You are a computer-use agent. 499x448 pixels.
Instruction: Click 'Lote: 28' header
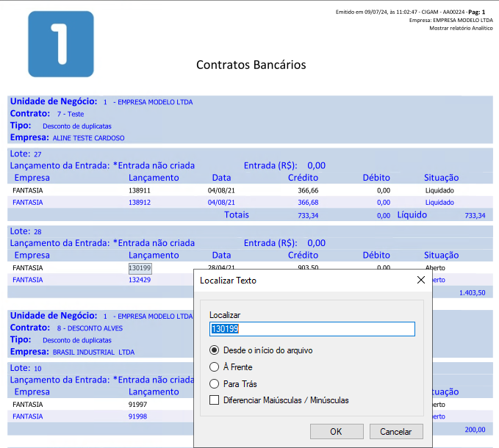pos(26,231)
